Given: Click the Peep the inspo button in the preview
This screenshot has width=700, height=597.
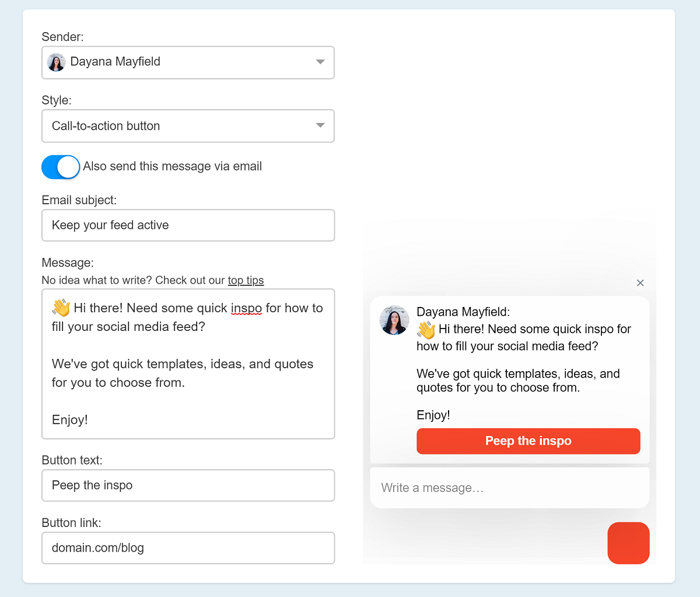Looking at the screenshot, I should pos(528,441).
